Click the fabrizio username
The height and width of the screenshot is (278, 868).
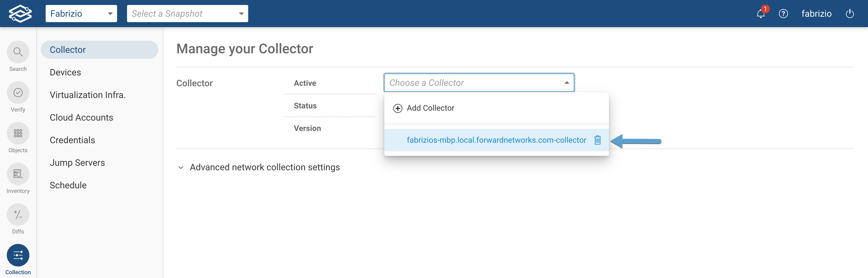click(x=816, y=14)
